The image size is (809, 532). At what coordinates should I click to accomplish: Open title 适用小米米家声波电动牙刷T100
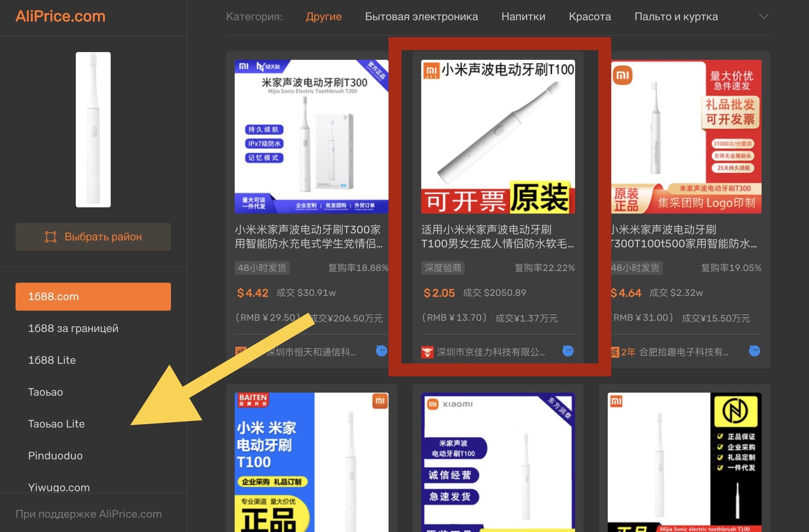[497, 236]
